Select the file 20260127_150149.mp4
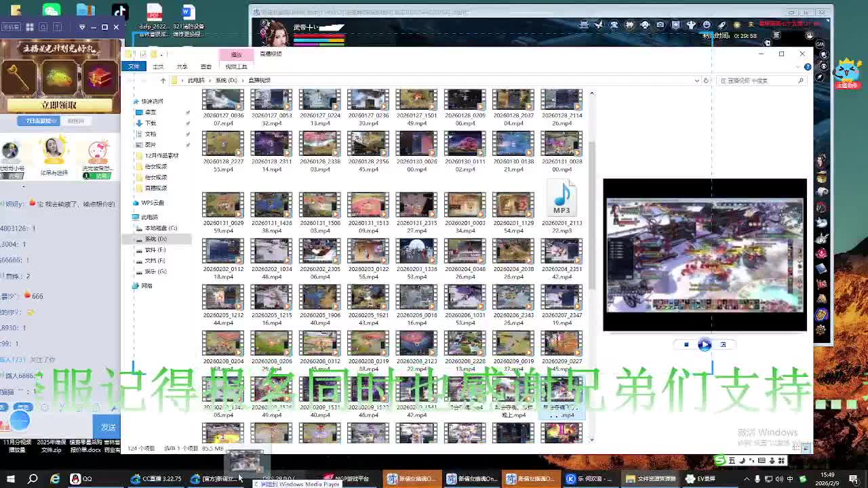Viewport: 868px width, 488px height. (x=416, y=108)
